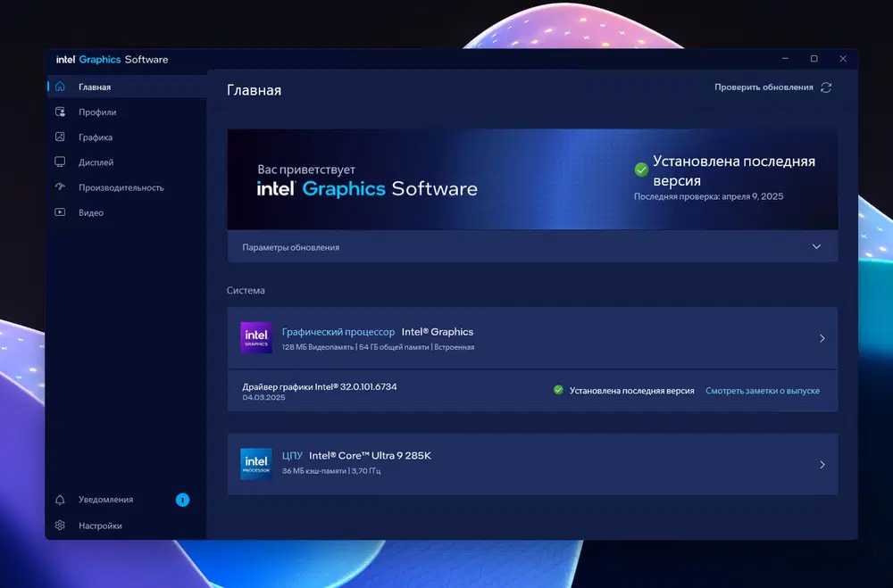Click the Система section heading
Image resolution: width=893 pixels, height=588 pixels.
[246, 290]
